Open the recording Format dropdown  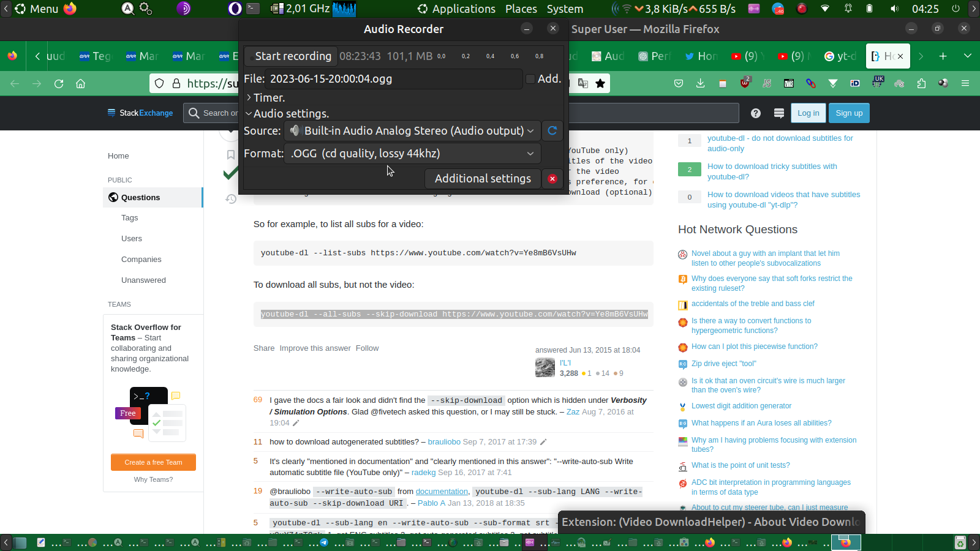[413, 154]
